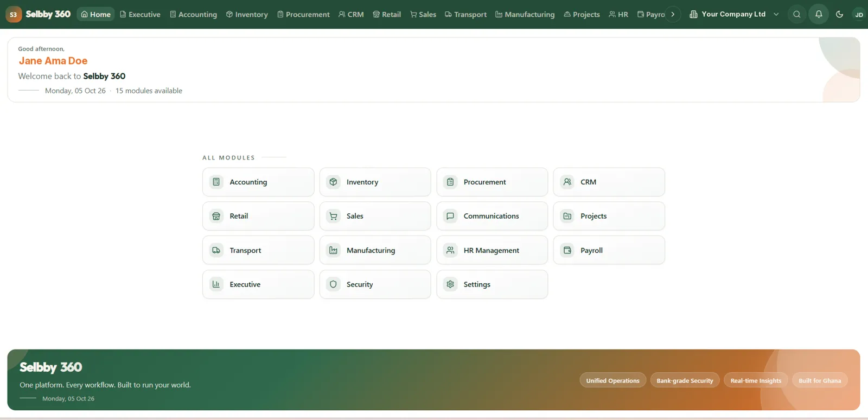Click the Transport module truck icon

(216, 250)
